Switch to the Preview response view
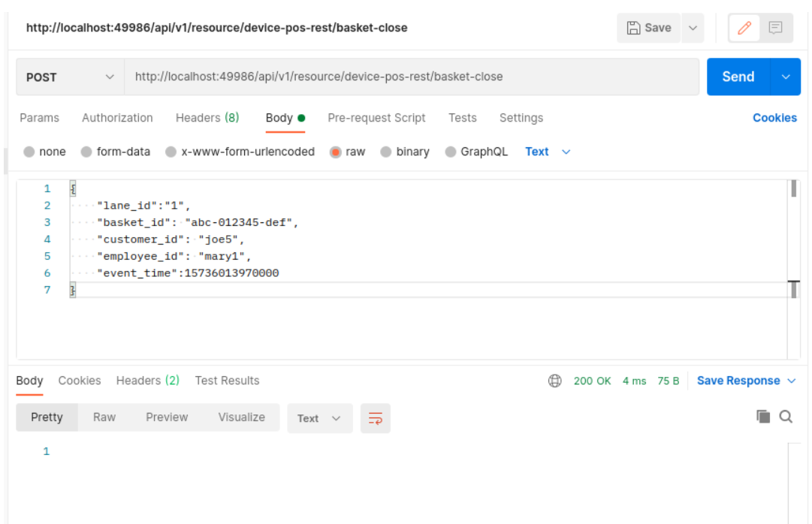Screen dimensions: 812x524 click(x=167, y=418)
